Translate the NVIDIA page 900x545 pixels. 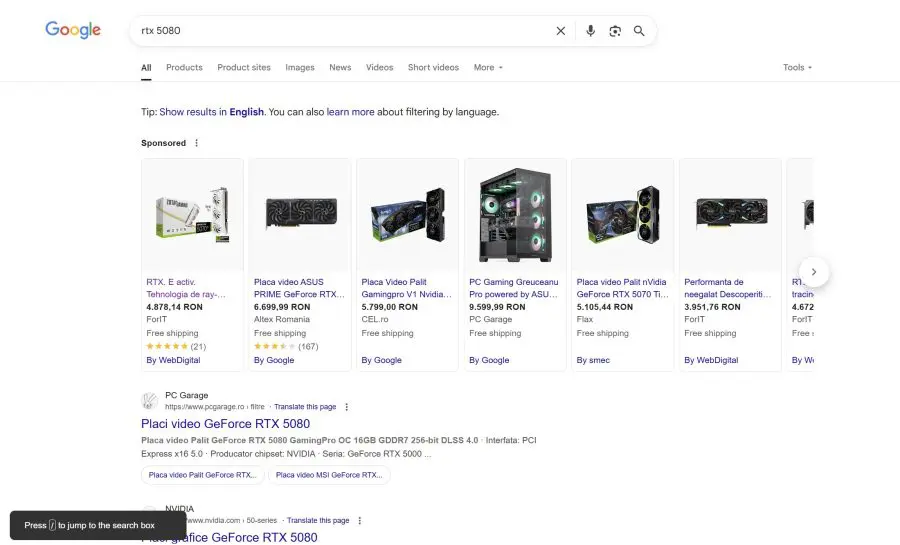coord(318,520)
